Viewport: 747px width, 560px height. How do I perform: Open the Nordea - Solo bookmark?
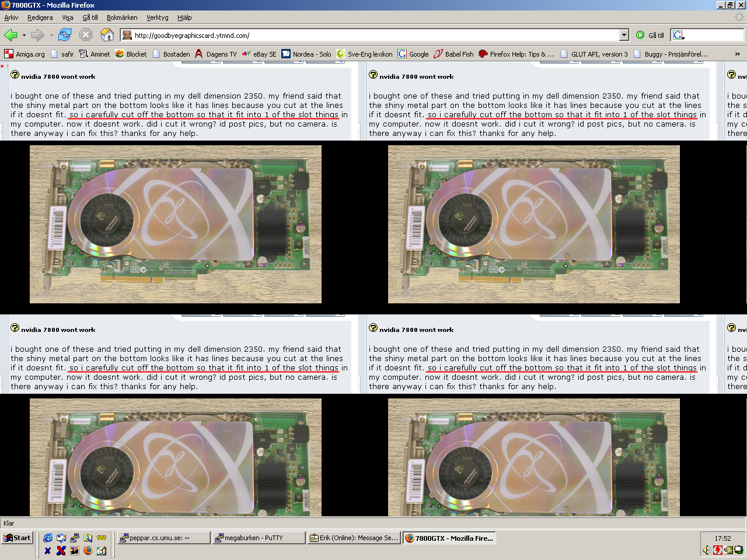[x=306, y=54]
